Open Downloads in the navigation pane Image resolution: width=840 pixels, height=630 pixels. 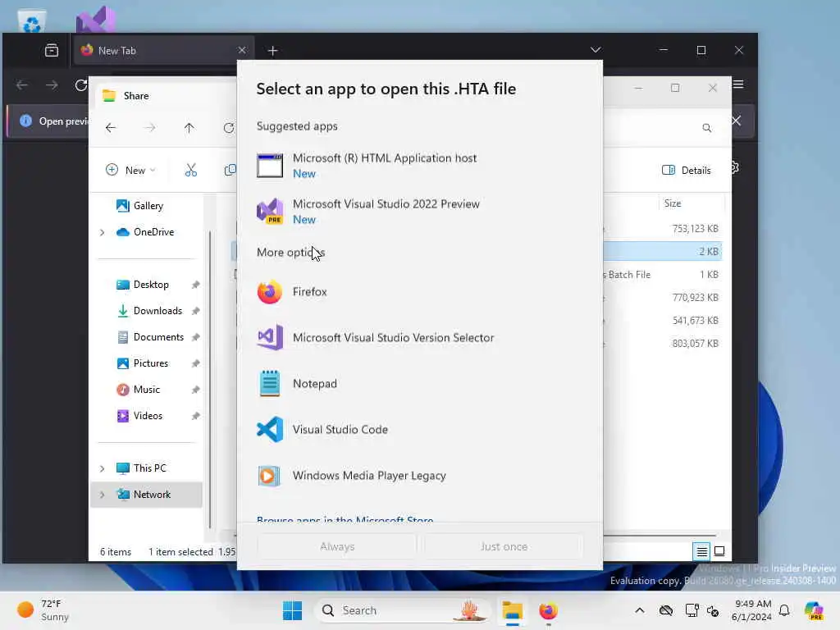149,311
